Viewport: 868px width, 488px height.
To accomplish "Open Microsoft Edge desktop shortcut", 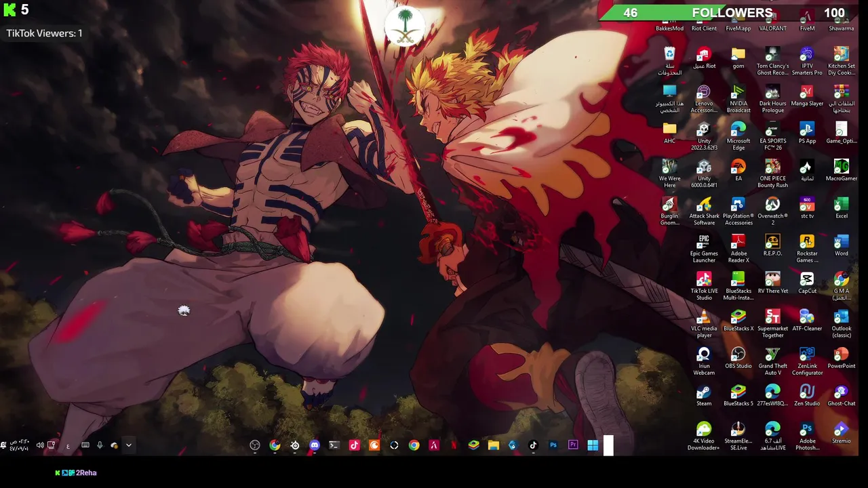I will tap(738, 136).
